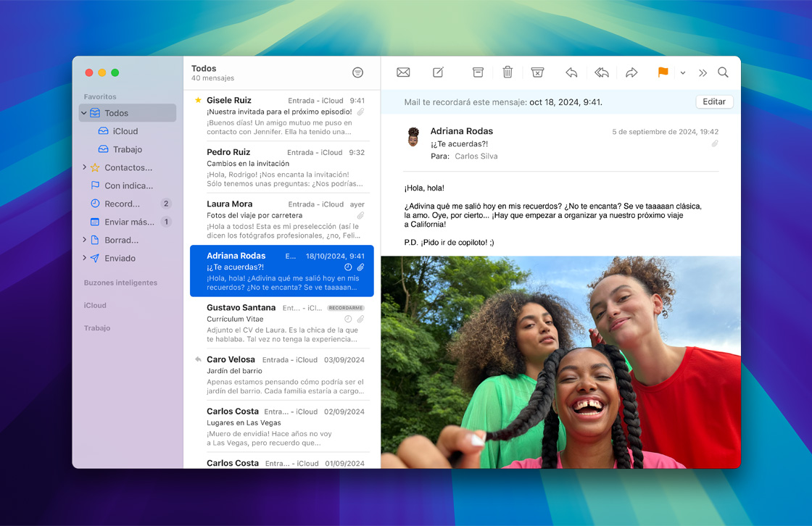Click the attached photo of friends
This screenshot has height=526, width=812.
pyautogui.click(x=560, y=362)
